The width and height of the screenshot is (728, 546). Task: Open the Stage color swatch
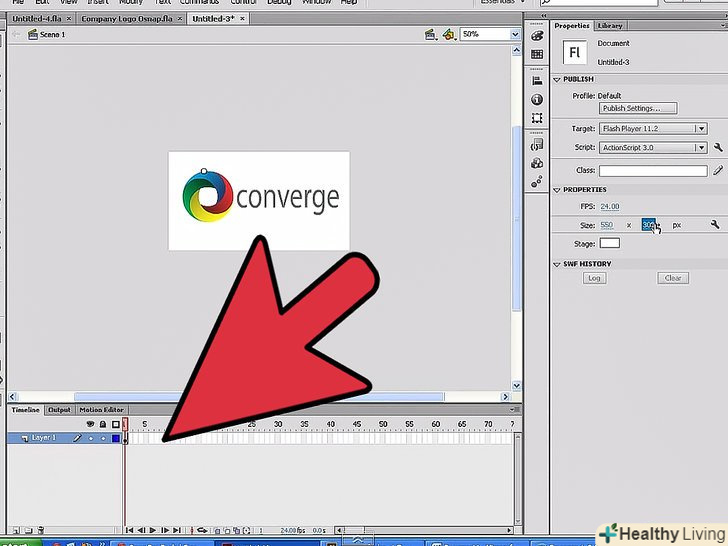pyautogui.click(x=609, y=243)
